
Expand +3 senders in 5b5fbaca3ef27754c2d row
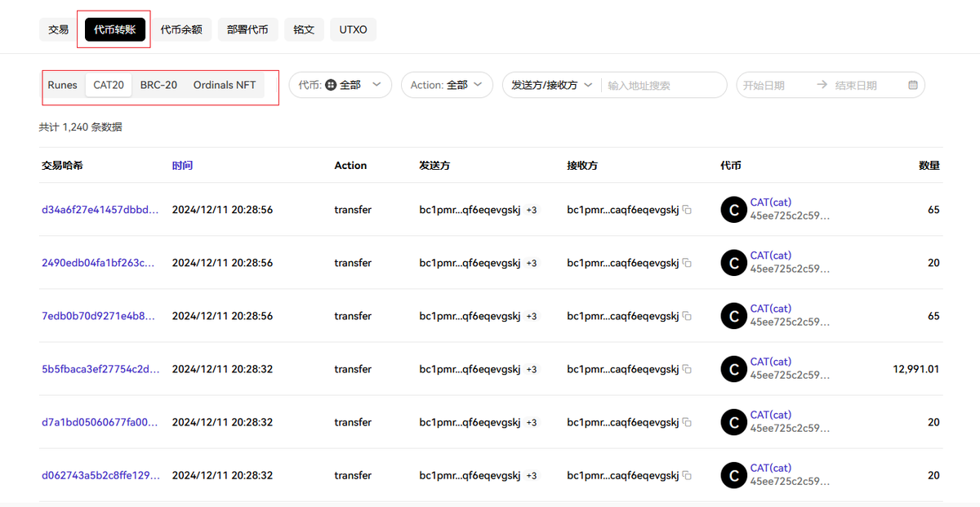[x=532, y=369]
